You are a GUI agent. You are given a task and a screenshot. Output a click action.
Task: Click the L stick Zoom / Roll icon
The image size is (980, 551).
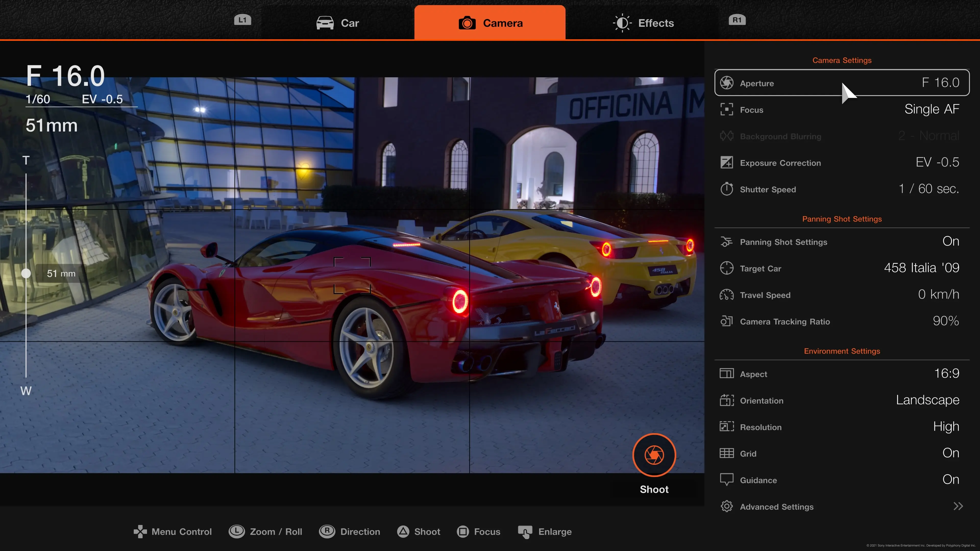(237, 531)
